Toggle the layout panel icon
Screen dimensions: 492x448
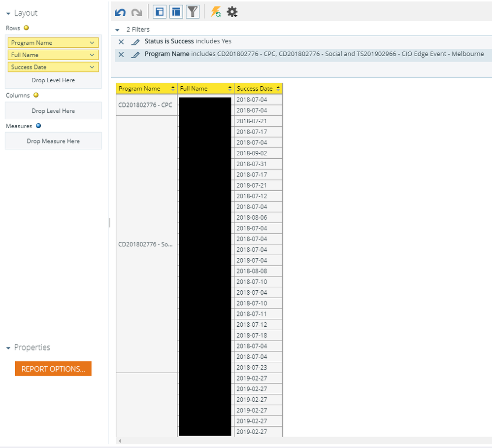click(x=160, y=12)
